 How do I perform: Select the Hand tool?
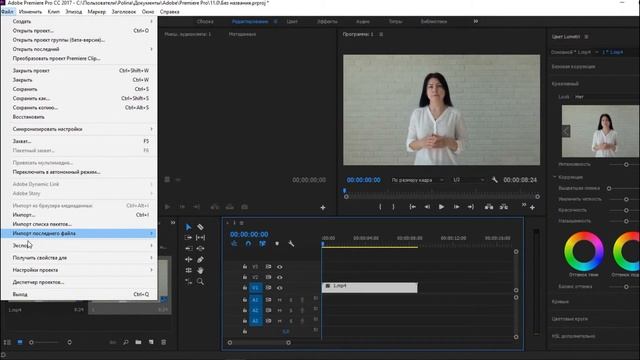tap(200, 270)
